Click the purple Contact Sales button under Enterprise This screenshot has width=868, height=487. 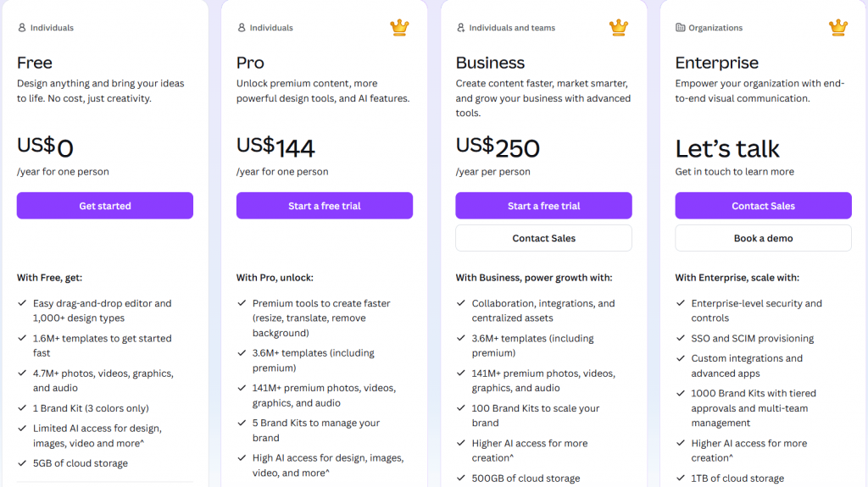[x=763, y=206]
